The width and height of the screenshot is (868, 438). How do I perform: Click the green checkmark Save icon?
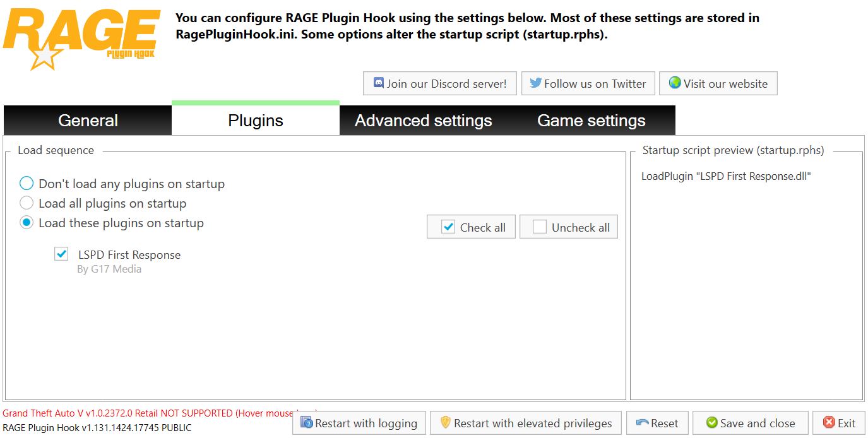pyautogui.click(x=711, y=422)
